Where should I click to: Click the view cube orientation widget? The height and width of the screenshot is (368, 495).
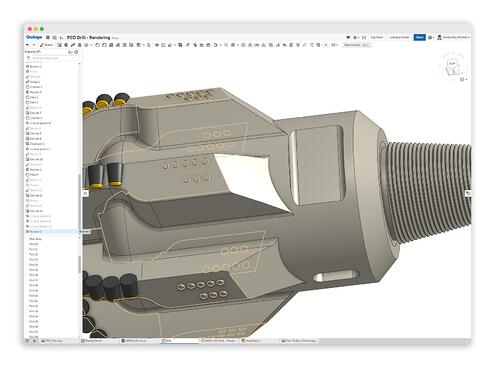pos(453,64)
